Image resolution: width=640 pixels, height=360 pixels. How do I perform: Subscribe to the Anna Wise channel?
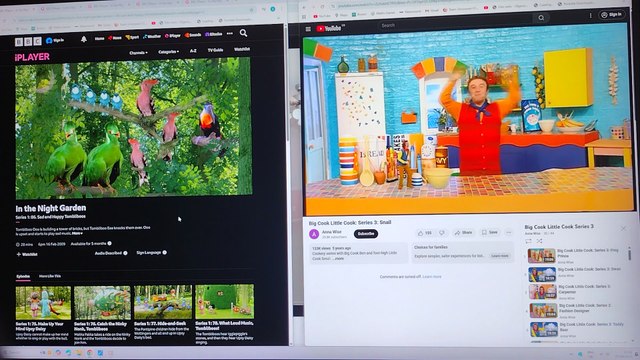365,234
